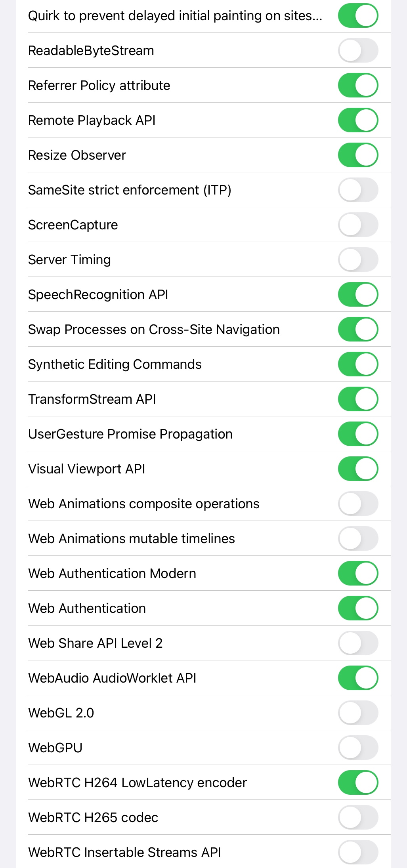The width and height of the screenshot is (407, 868).
Task: Disable the Visual Viewport API switch
Action: pyautogui.click(x=358, y=469)
